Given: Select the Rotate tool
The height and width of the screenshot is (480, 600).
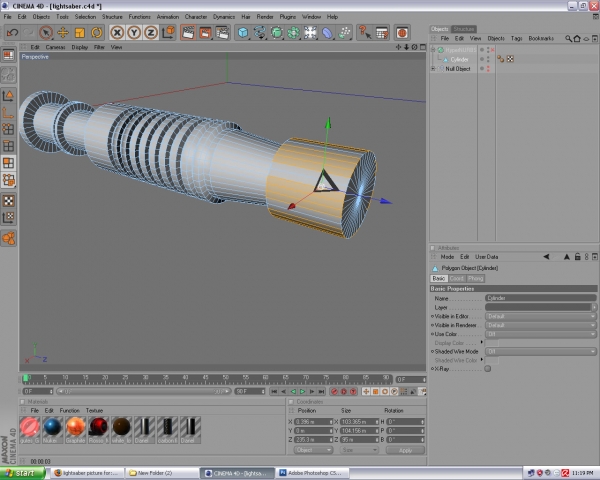Looking at the screenshot, I should pos(96,33).
